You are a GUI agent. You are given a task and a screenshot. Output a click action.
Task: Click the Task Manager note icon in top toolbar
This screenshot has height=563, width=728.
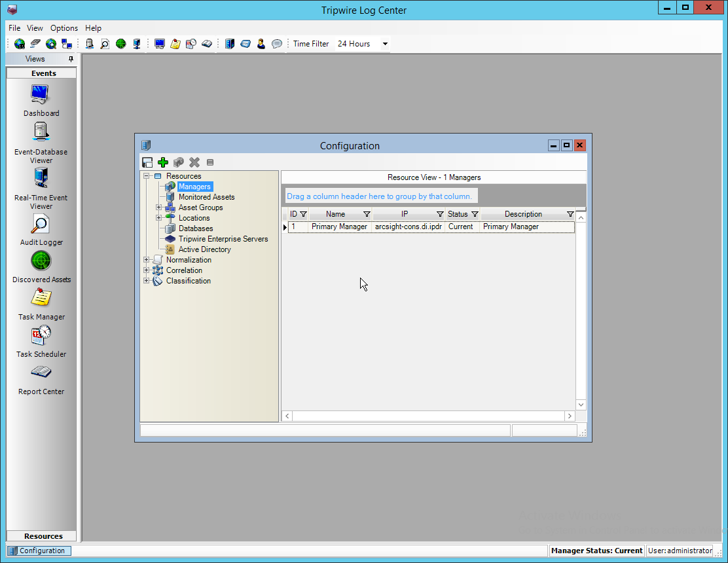[x=175, y=44]
